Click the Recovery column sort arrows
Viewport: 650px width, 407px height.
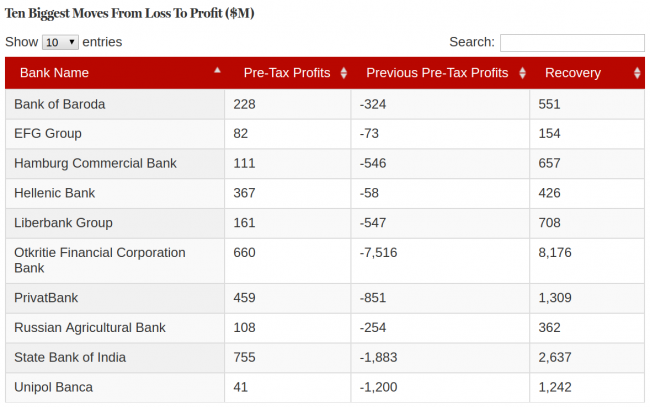[637, 73]
